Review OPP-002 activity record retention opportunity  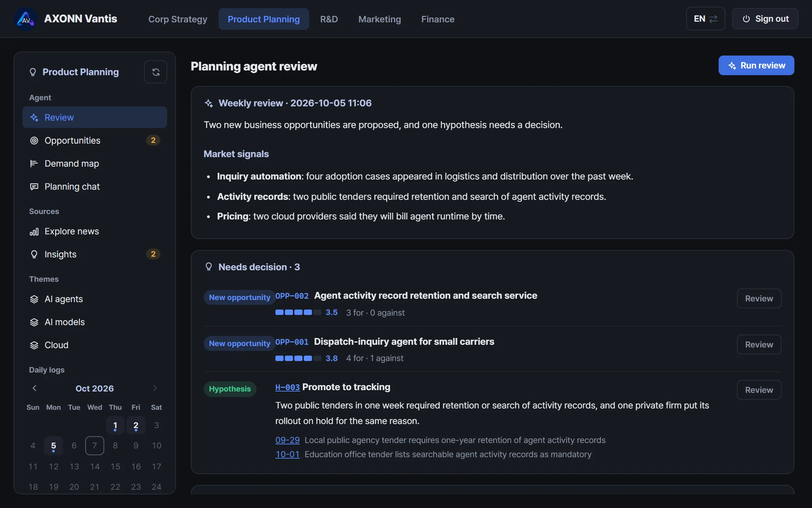pos(759,298)
